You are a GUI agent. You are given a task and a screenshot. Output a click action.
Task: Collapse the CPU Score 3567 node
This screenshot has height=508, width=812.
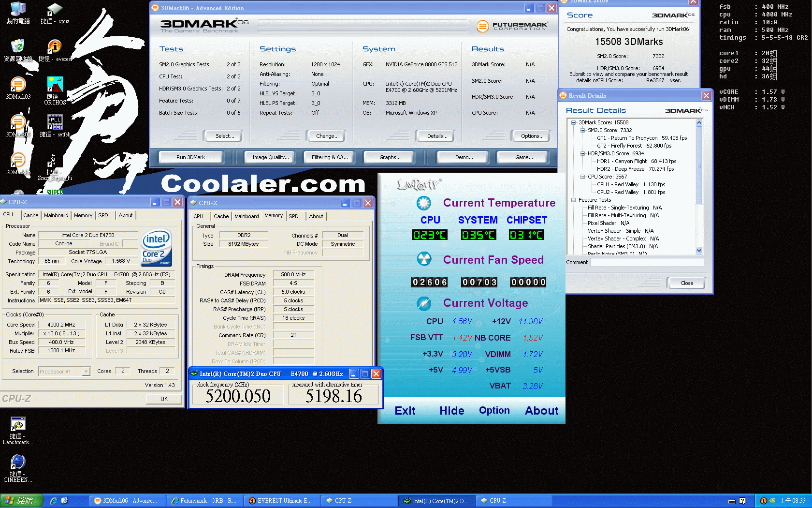click(x=582, y=177)
